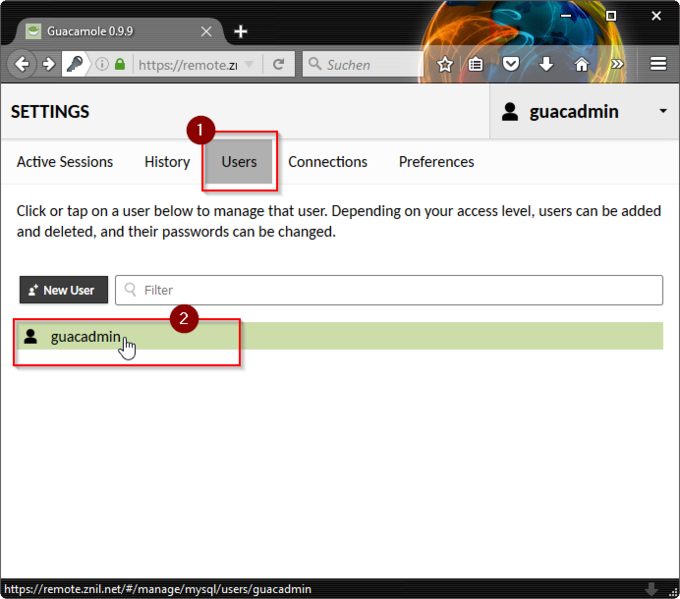This screenshot has width=680, height=599.
Task: Show bookmarks list icon in toolbar
Action: (477, 64)
